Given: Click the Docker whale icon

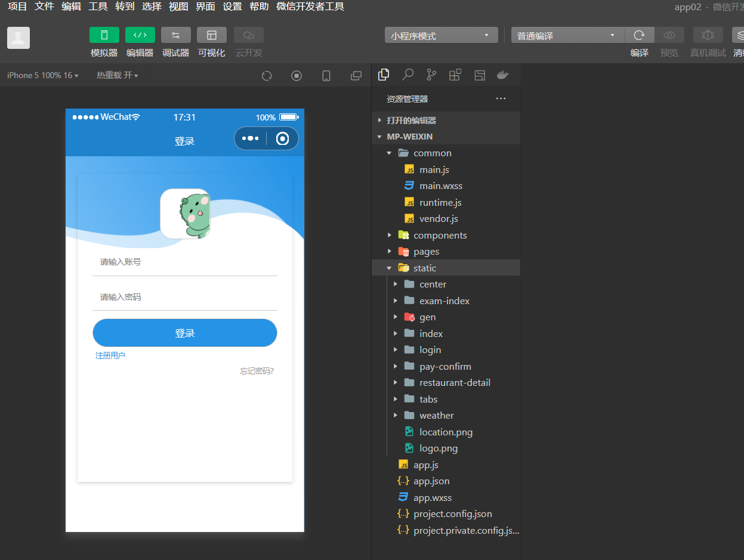Looking at the screenshot, I should 503,75.
